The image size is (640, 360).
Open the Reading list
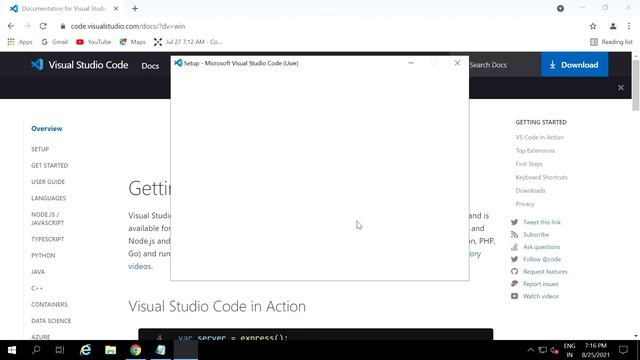611,42
